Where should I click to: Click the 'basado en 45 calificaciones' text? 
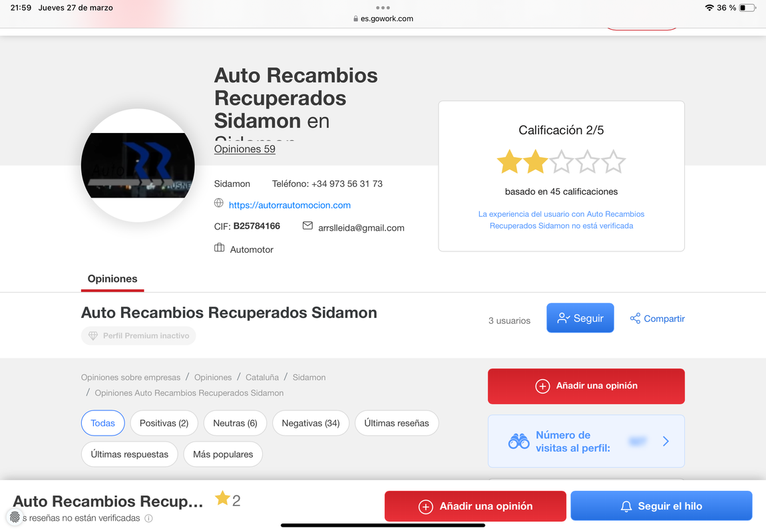(561, 192)
